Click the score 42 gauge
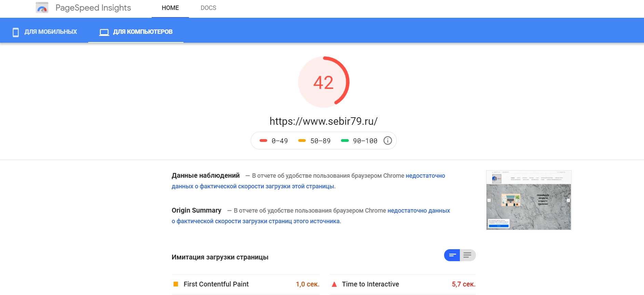Screen dimensions: 644x295 324,82
